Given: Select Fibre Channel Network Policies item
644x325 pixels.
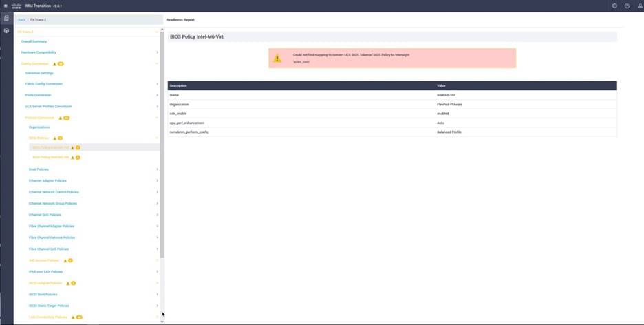Looking at the screenshot, I should pyautogui.click(x=52, y=238).
